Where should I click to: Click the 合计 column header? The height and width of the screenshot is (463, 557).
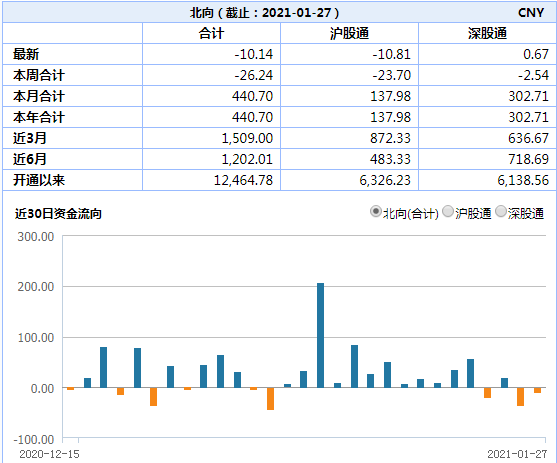coord(211,33)
